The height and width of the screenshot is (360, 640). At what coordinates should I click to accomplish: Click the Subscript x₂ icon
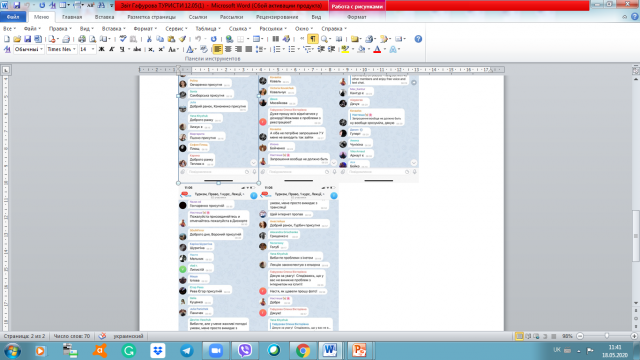[x=151, y=49]
